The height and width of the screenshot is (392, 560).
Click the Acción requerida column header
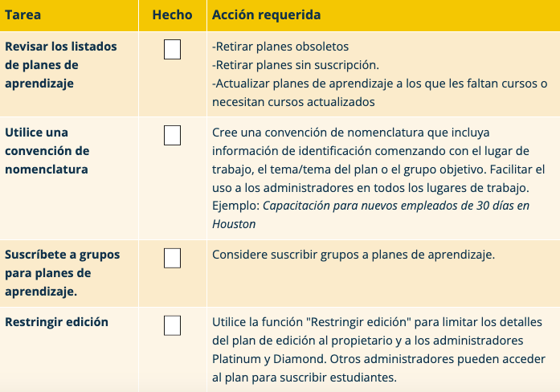tap(266, 15)
